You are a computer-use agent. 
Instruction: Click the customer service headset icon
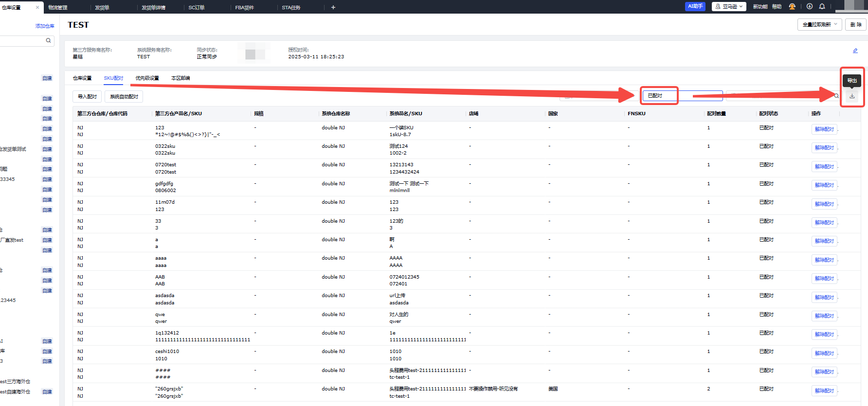coord(792,6)
